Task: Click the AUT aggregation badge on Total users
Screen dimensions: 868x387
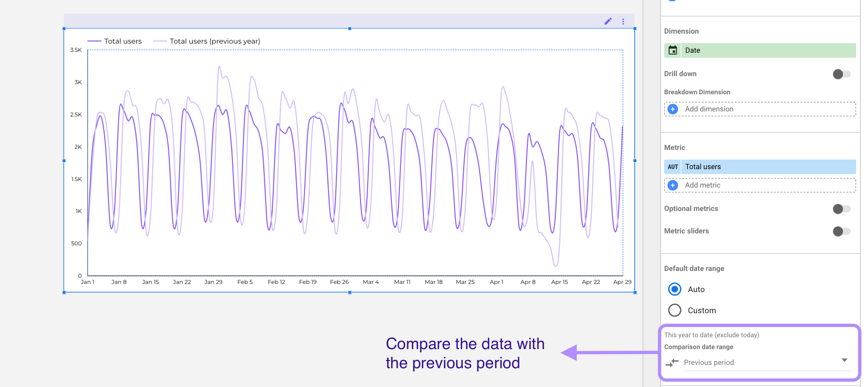Action: pos(672,167)
